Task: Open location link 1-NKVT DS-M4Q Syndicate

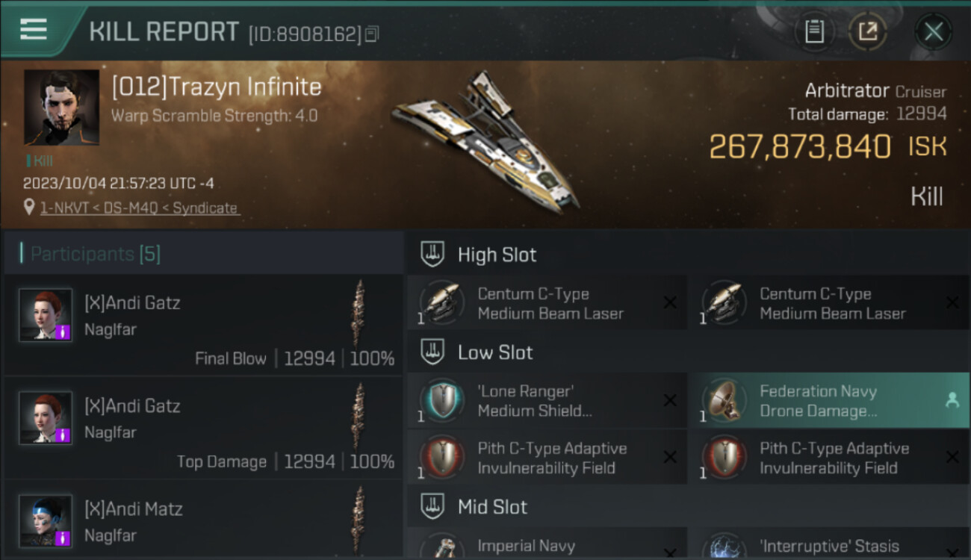Action: pos(139,208)
